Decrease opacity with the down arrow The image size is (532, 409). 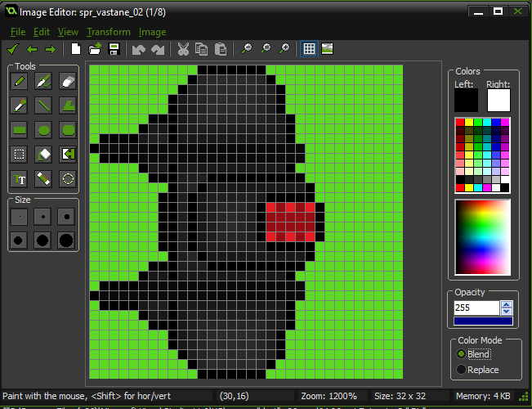507,311
